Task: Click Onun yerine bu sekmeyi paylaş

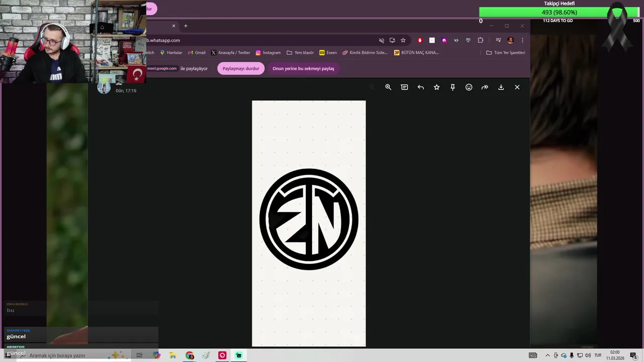Action: (x=303, y=68)
